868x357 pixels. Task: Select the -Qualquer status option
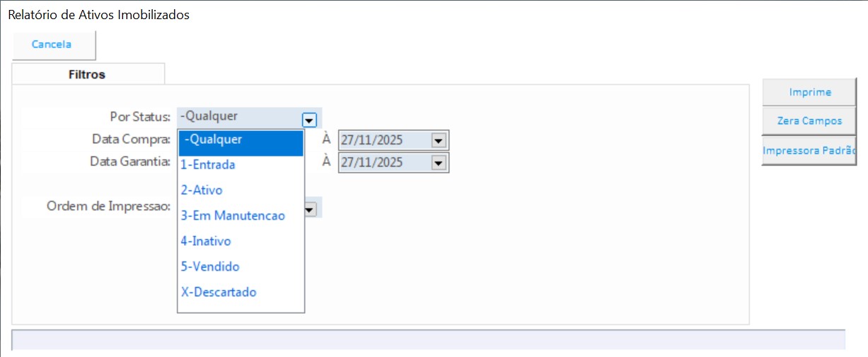click(241, 140)
